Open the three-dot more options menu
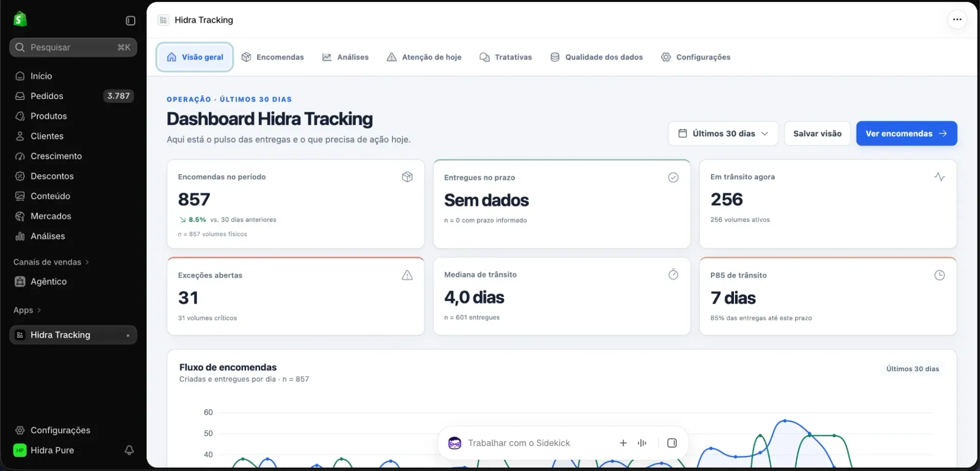This screenshot has width=980, height=471. [957, 19]
